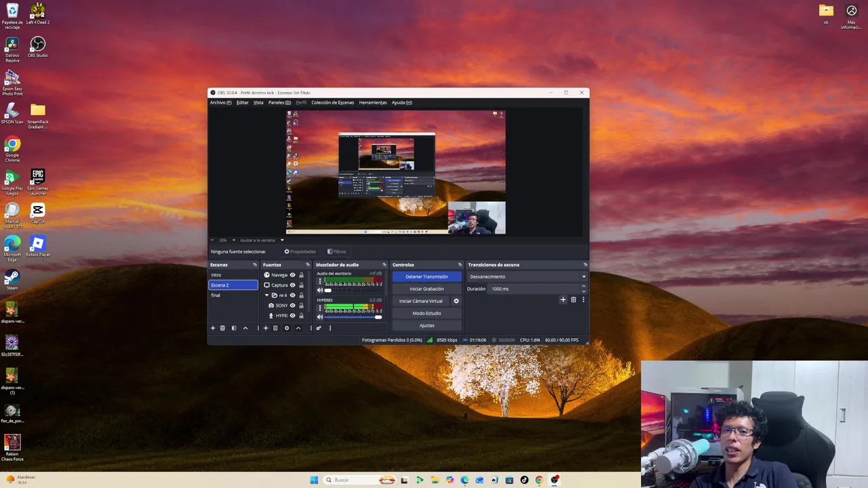The image size is (868, 488).
Task: Pop out Transiciones de escena dock
Action: click(x=585, y=265)
